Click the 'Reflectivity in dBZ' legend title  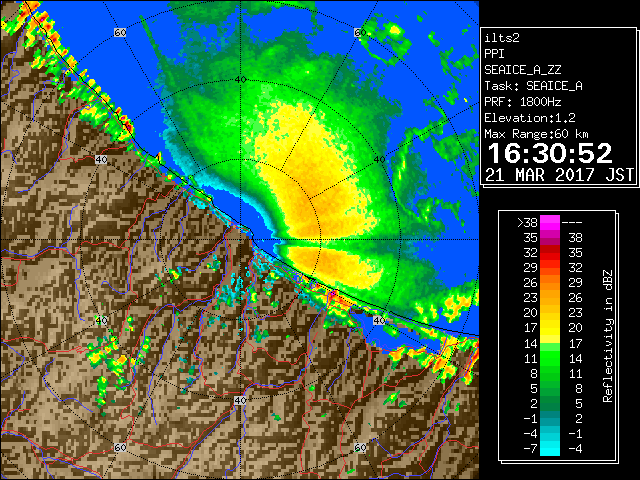[x=607, y=336]
